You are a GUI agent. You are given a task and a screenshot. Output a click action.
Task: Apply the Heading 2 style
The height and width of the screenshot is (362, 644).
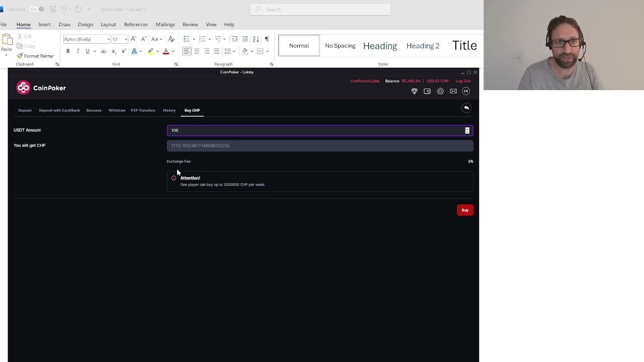pos(423,46)
